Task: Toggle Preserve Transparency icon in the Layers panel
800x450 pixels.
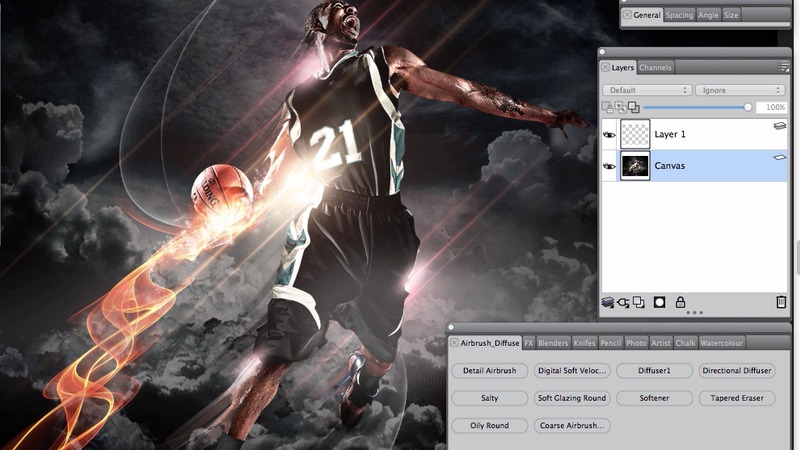Action: pos(607,107)
